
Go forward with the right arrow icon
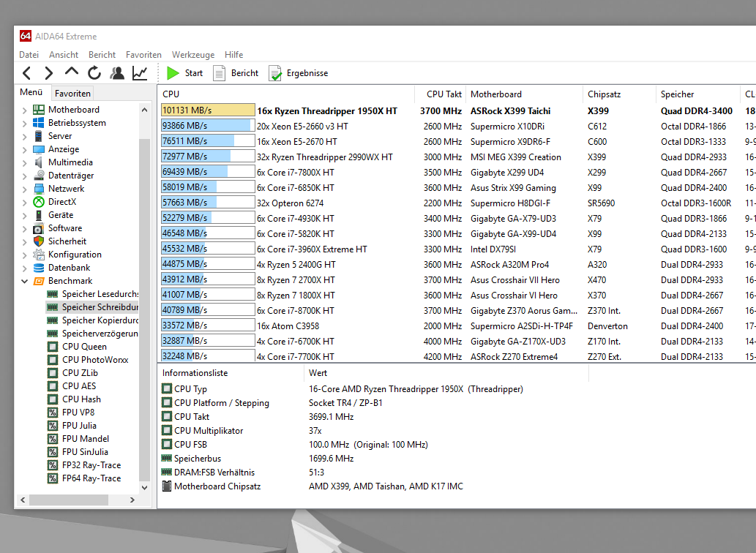[x=49, y=73]
